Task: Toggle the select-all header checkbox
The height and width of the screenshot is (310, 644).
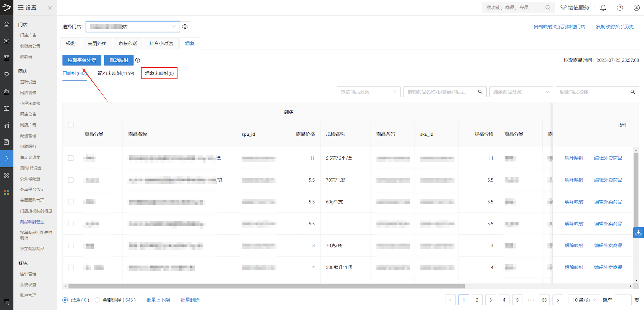Action: [x=71, y=125]
